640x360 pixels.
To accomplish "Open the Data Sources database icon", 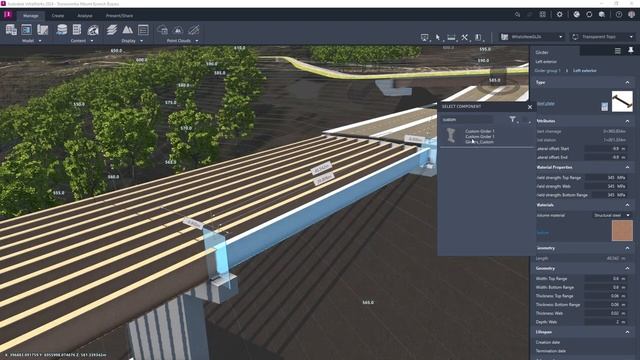I will tap(62, 30).
